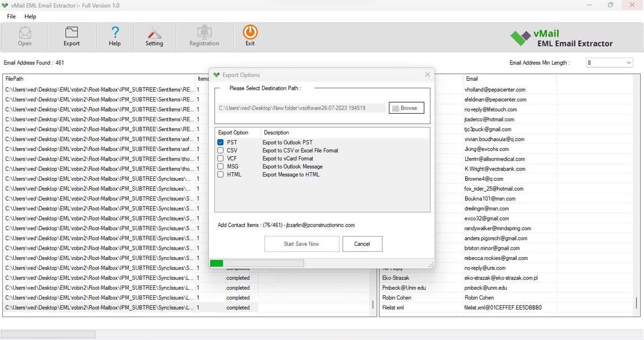The width and height of the screenshot is (644, 340).
Task: Click the export progress bar
Action: pyautogui.click(x=258, y=263)
